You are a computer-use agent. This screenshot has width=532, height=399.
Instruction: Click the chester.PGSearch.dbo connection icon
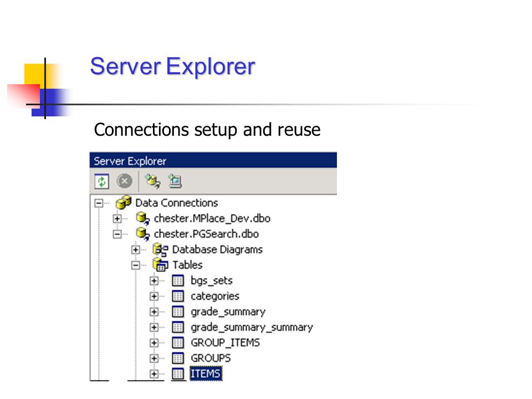pyautogui.click(x=142, y=234)
